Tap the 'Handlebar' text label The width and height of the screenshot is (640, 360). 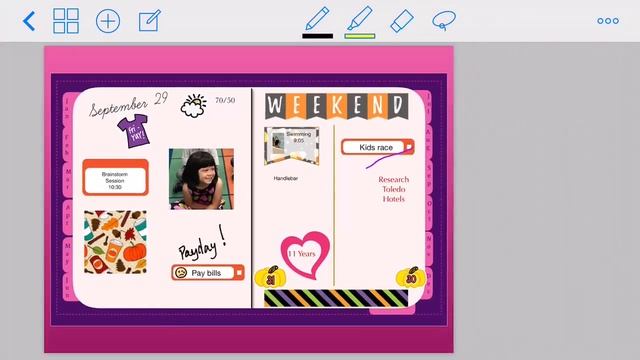point(286,178)
